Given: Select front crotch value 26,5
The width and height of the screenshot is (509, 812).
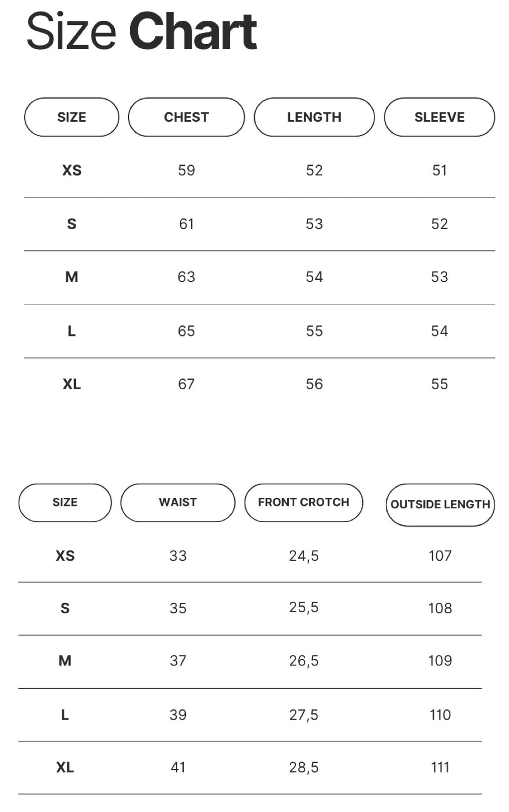Looking at the screenshot, I should tap(304, 661).
